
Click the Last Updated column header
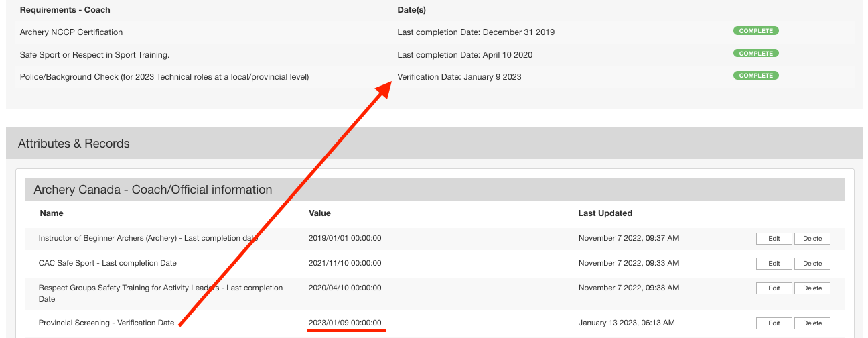[x=605, y=213]
